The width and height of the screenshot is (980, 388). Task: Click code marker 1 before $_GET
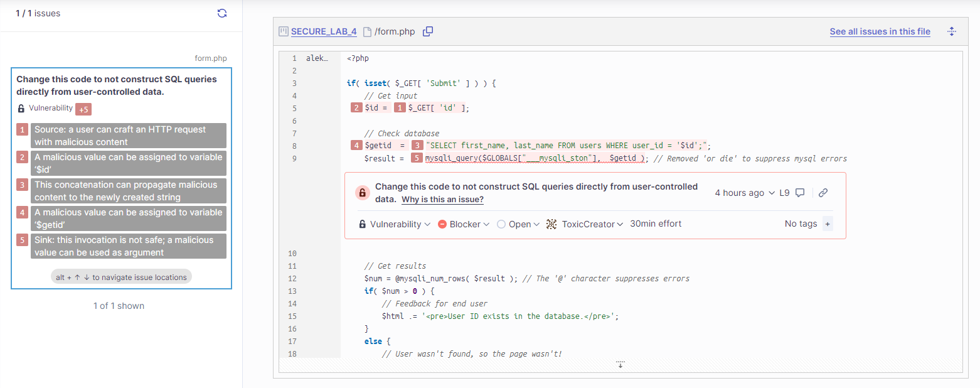click(x=400, y=108)
